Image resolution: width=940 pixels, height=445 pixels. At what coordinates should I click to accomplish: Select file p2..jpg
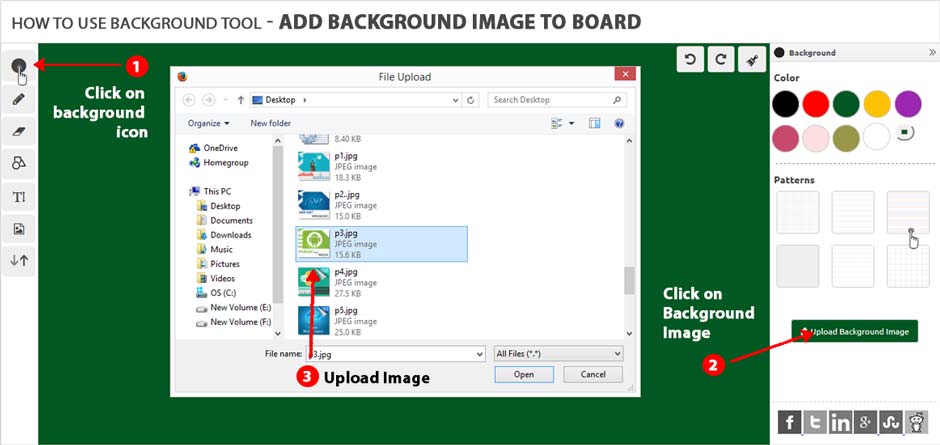click(x=381, y=205)
